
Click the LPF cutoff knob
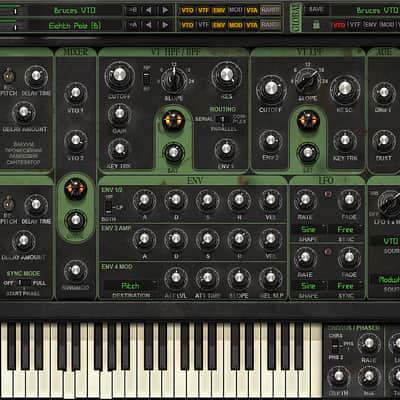271,89
